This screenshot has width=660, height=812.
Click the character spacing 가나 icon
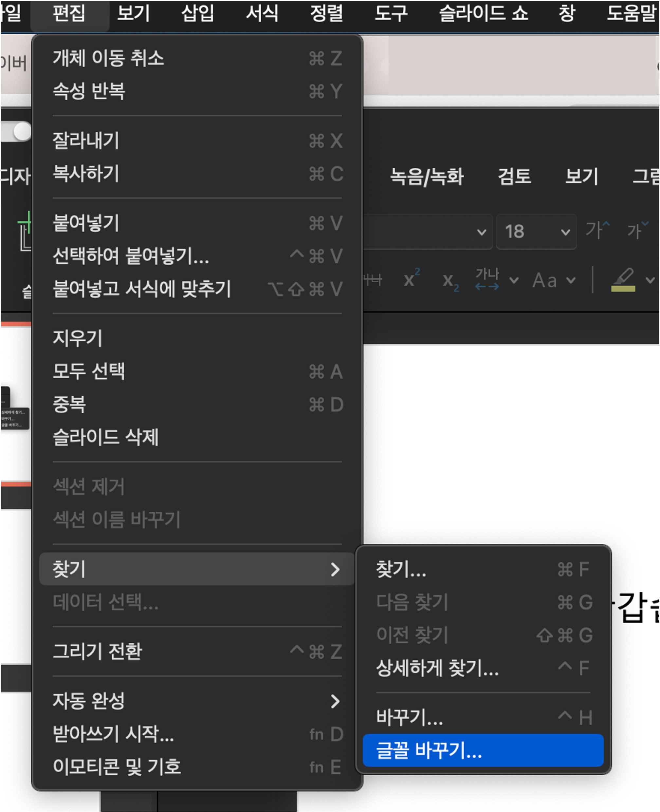487,280
